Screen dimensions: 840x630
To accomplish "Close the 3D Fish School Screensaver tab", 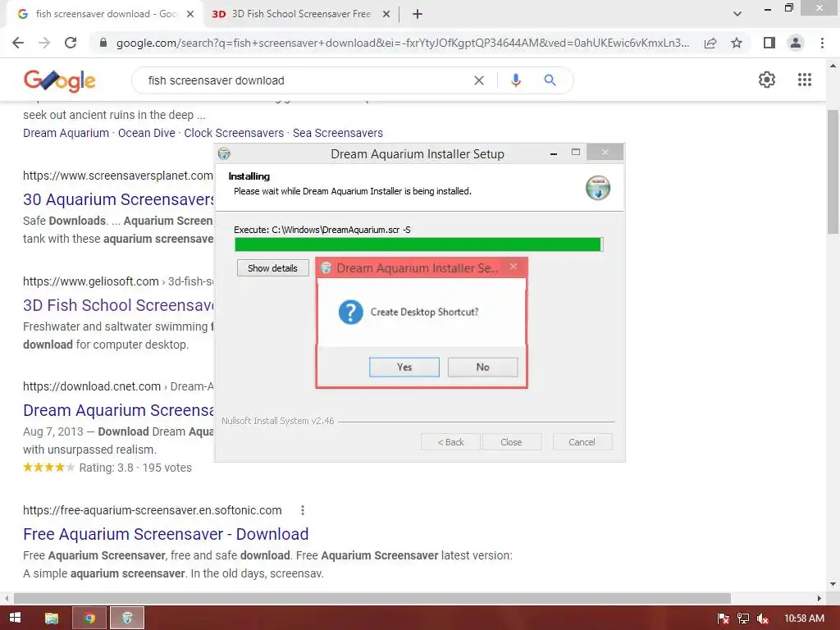I will (x=386, y=15).
